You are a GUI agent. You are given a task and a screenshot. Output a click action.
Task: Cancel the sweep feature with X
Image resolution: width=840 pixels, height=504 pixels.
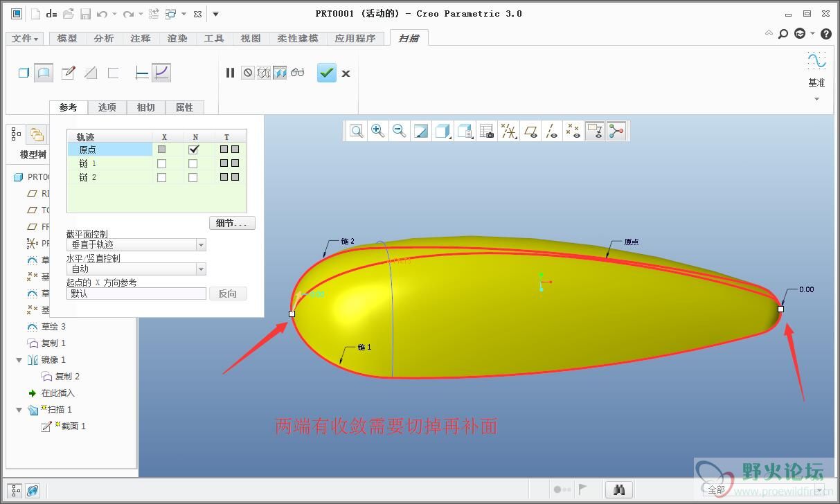(x=346, y=73)
